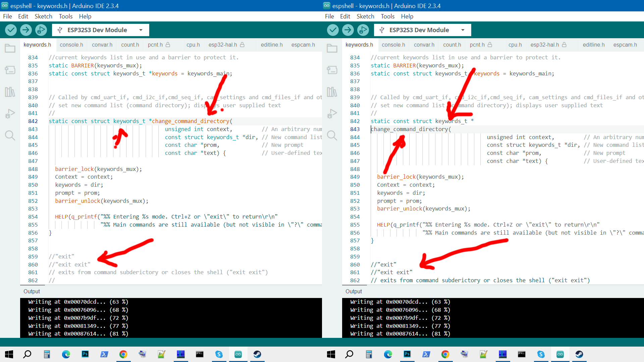644x362 pixels.
Task: Open the Sketchbook panel in the sidebar
Action: (x=9, y=48)
